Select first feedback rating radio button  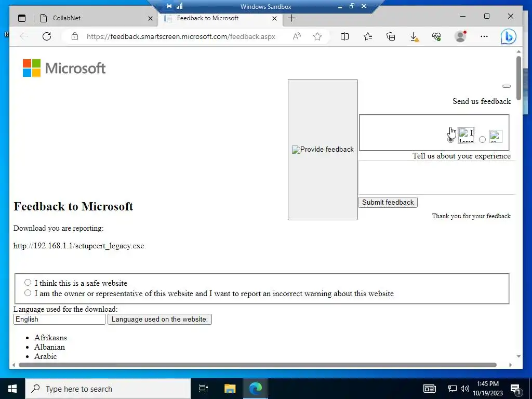(x=450, y=139)
